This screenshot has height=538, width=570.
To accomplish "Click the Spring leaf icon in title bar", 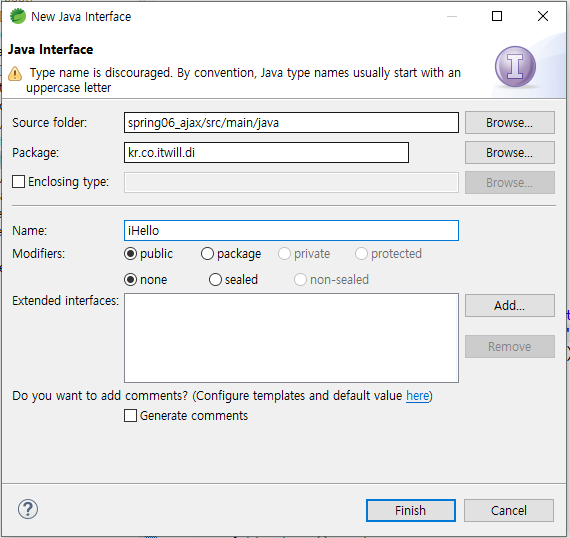I will [x=17, y=16].
